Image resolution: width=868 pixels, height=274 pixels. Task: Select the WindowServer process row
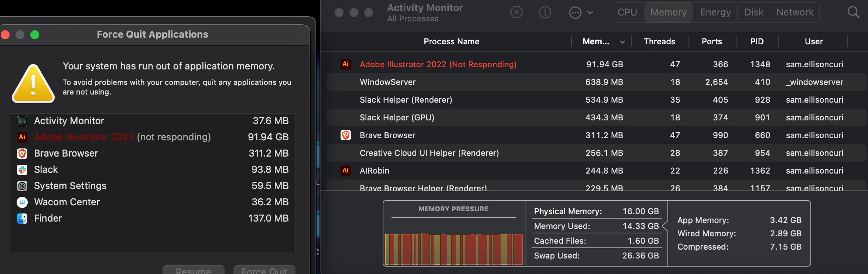pyautogui.click(x=597, y=82)
